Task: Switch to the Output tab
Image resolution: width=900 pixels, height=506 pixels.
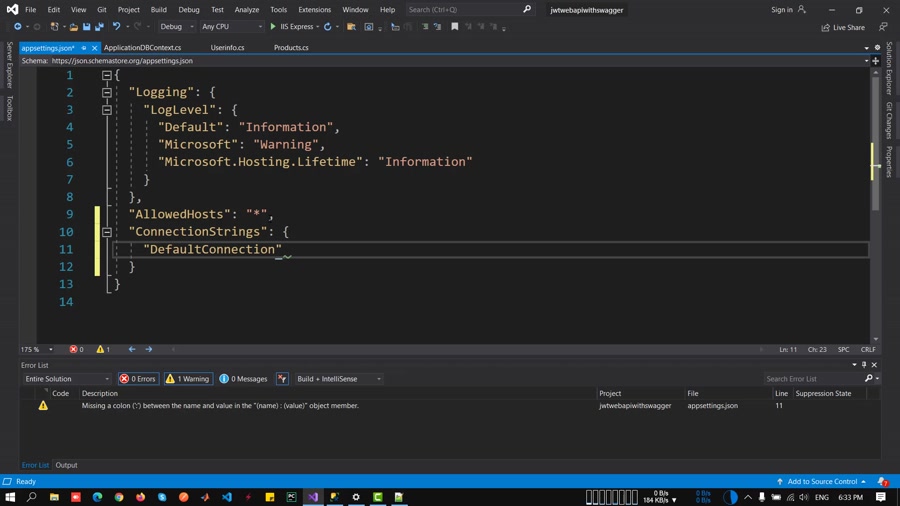Action: point(66,465)
